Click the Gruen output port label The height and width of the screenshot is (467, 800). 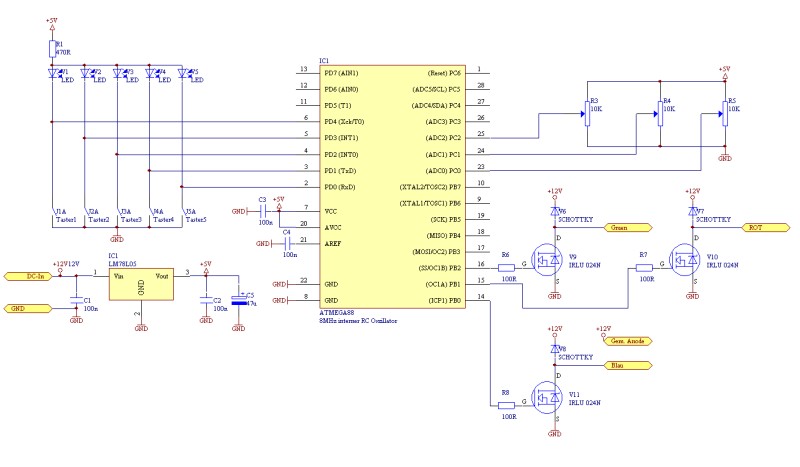point(628,228)
